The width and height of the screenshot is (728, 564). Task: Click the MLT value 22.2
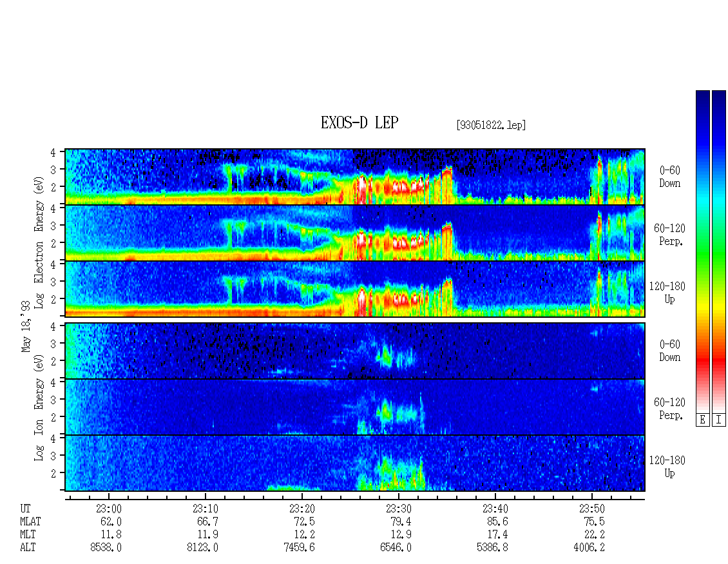(594, 535)
